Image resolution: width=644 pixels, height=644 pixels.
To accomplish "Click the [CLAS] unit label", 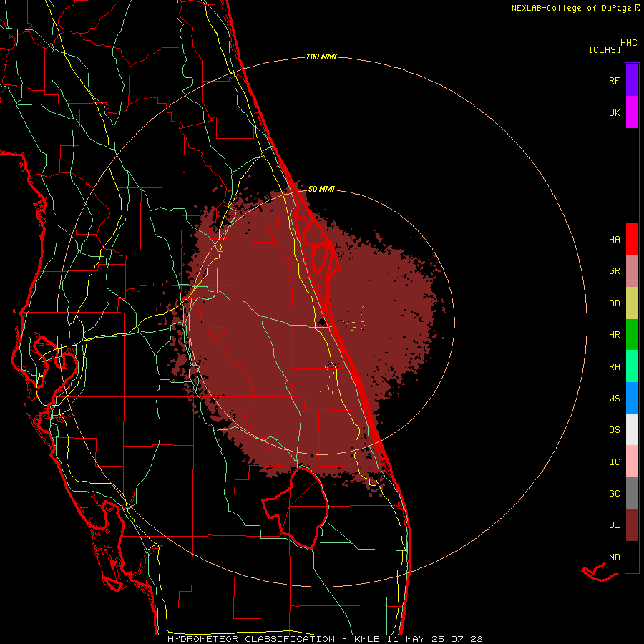I will (605, 49).
